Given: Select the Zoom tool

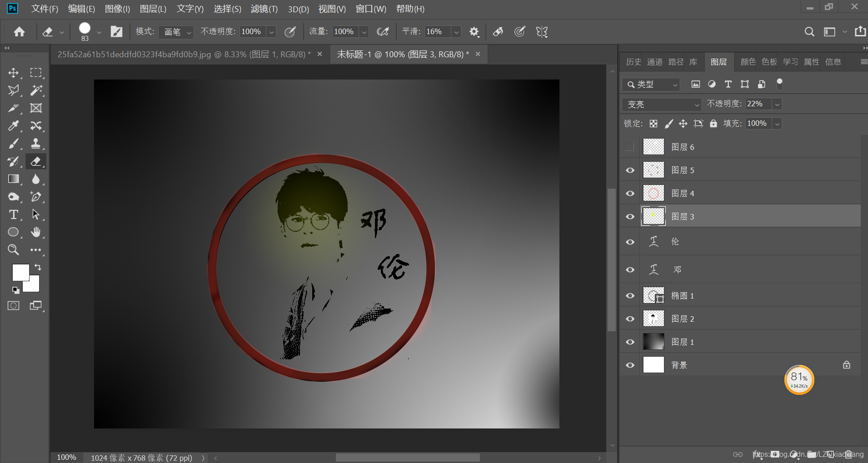Looking at the screenshot, I should 14,249.
